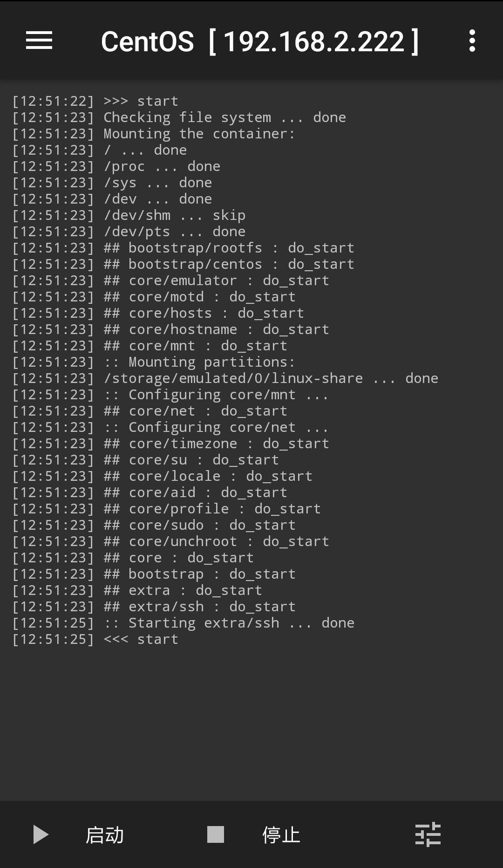Tap the play triangle icon

click(41, 834)
